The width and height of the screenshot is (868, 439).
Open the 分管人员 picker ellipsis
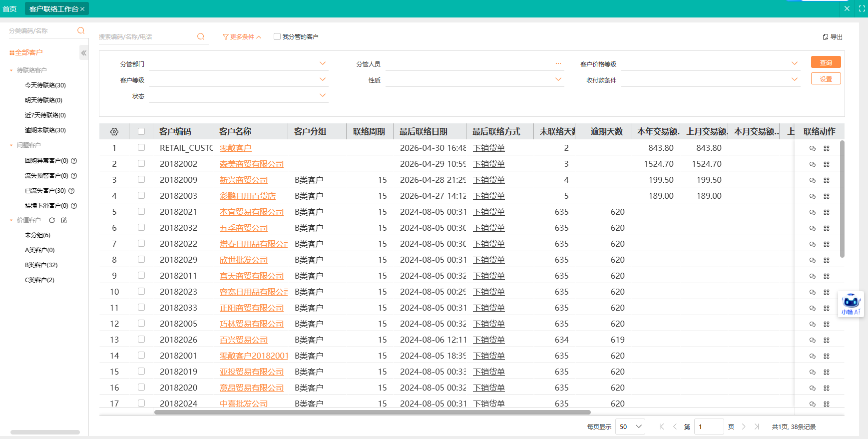pos(558,63)
